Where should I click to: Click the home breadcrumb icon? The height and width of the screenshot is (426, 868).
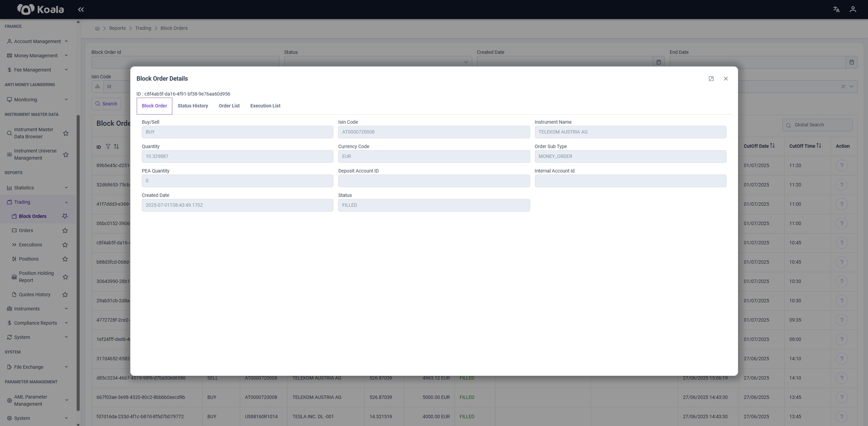pos(97,28)
